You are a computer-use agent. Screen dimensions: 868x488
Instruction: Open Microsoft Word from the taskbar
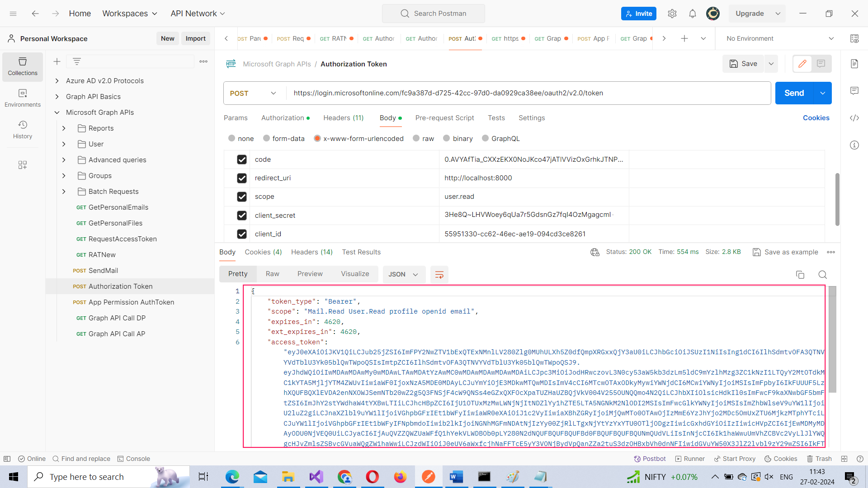point(457,477)
